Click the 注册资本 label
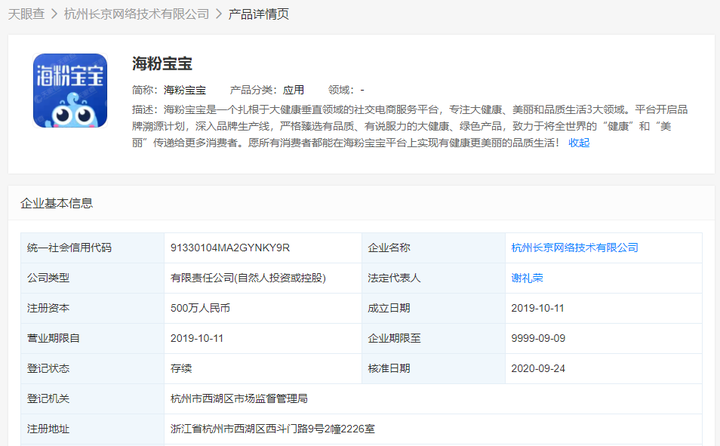 (x=48, y=308)
